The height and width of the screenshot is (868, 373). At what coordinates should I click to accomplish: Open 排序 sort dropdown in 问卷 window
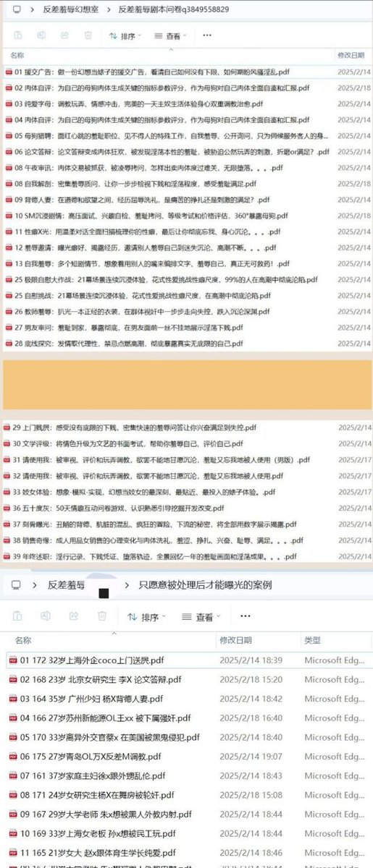(x=124, y=35)
